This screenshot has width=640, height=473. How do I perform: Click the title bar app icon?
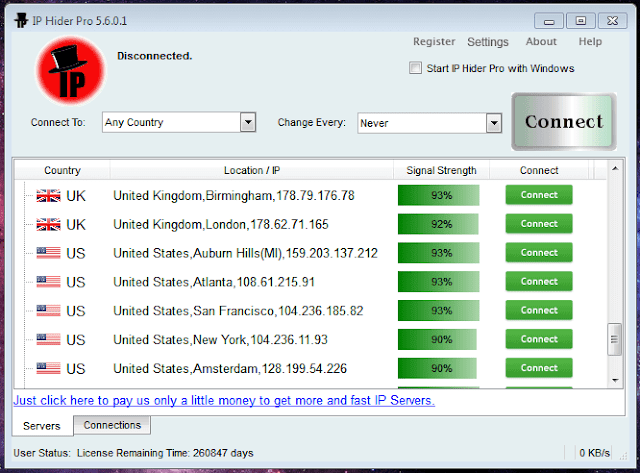[21, 20]
